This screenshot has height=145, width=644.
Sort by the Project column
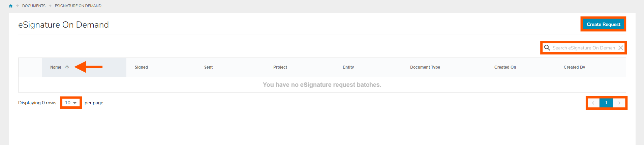pyautogui.click(x=280, y=67)
